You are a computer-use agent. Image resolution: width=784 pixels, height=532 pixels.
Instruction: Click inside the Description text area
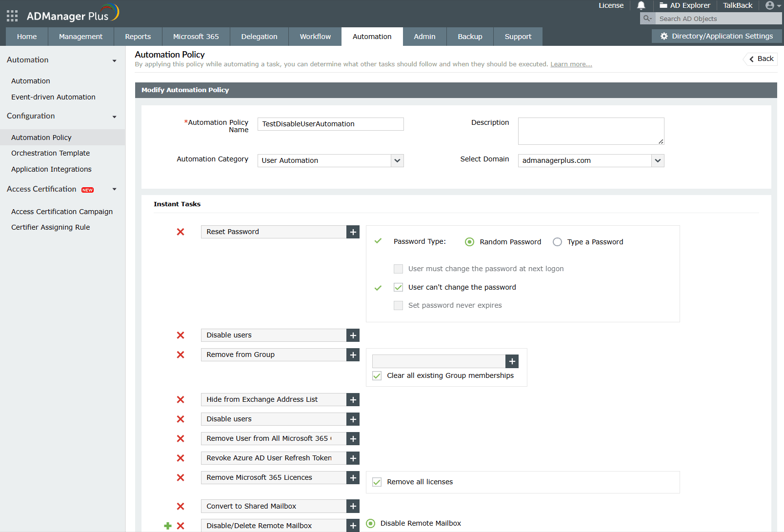click(x=590, y=131)
